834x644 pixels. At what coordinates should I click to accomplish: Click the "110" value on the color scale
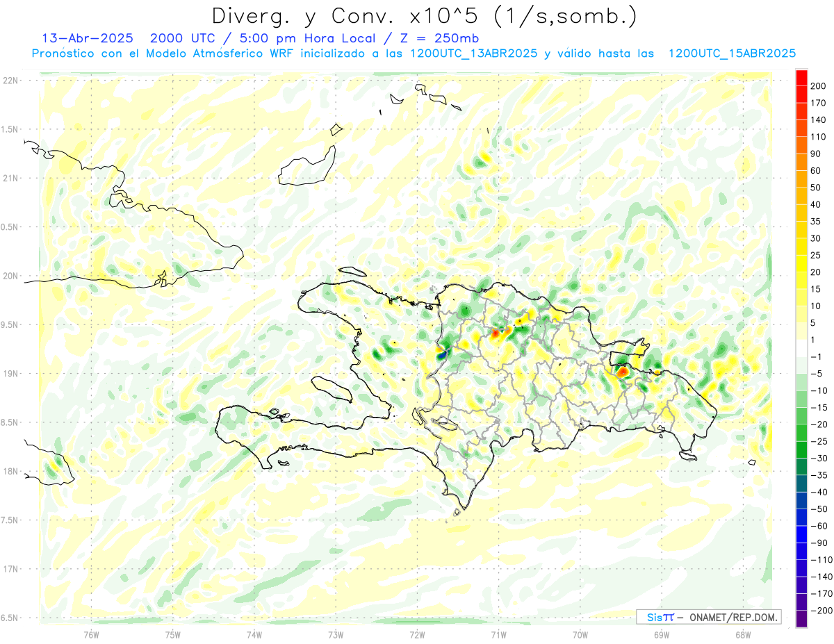click(x=819, y=137)
